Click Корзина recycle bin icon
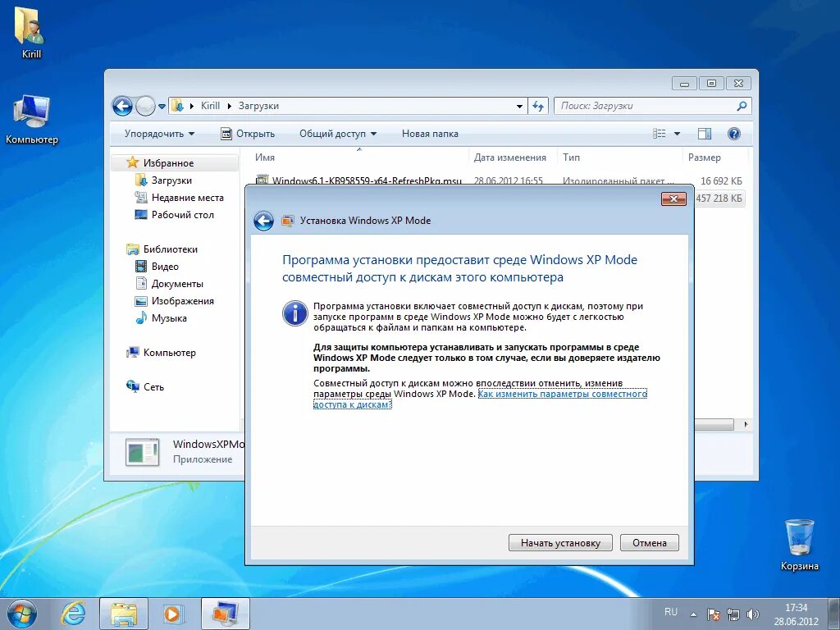 (x=799, y=545)
